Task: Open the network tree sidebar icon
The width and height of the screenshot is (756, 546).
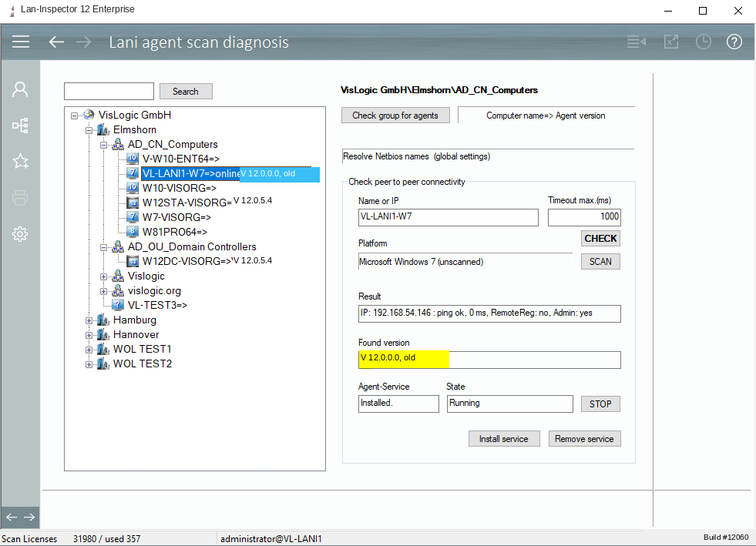Action: [20, 126]
